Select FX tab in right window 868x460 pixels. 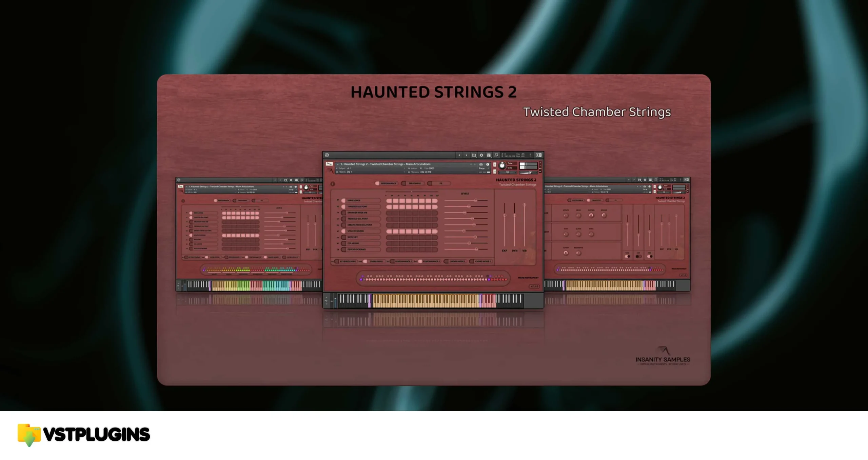tap(614, 200)
